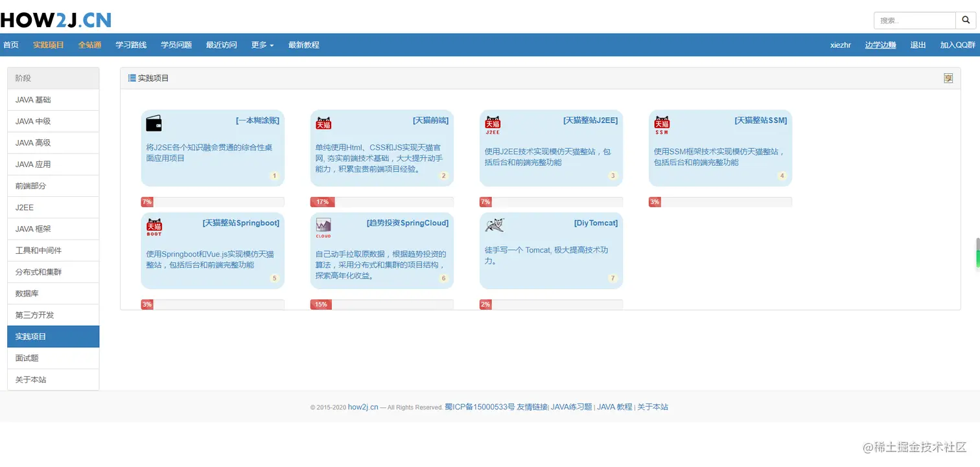The image size is (980, 467).
Task: Click number badge 2 on 天猫前端 card
Action: click(x=443, y=176)
